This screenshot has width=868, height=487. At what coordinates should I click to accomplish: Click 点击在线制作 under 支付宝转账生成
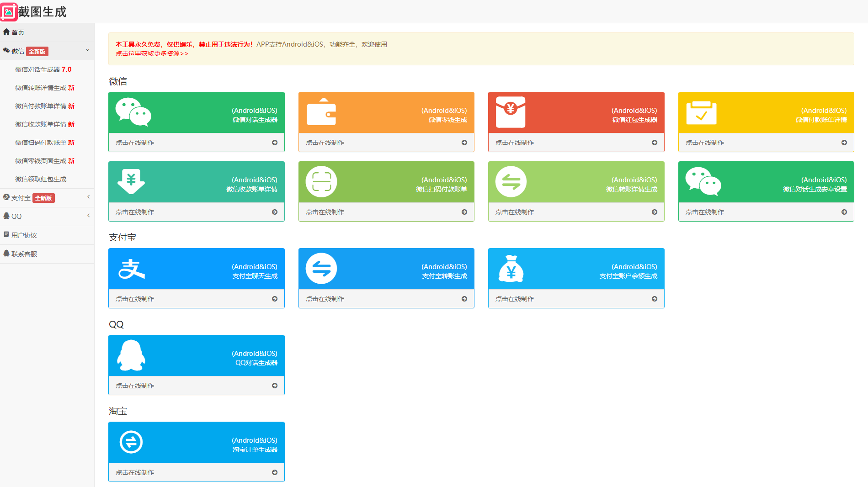(325, 299)
